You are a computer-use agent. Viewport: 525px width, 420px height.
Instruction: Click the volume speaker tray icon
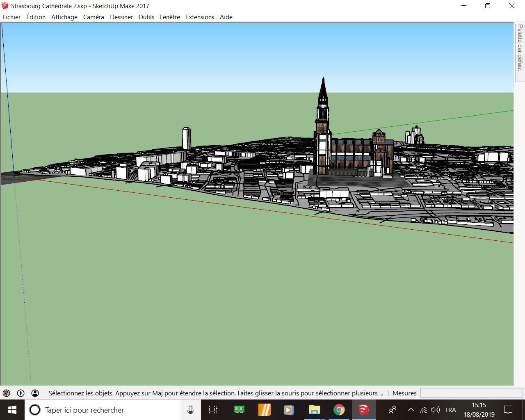[436, 410]
